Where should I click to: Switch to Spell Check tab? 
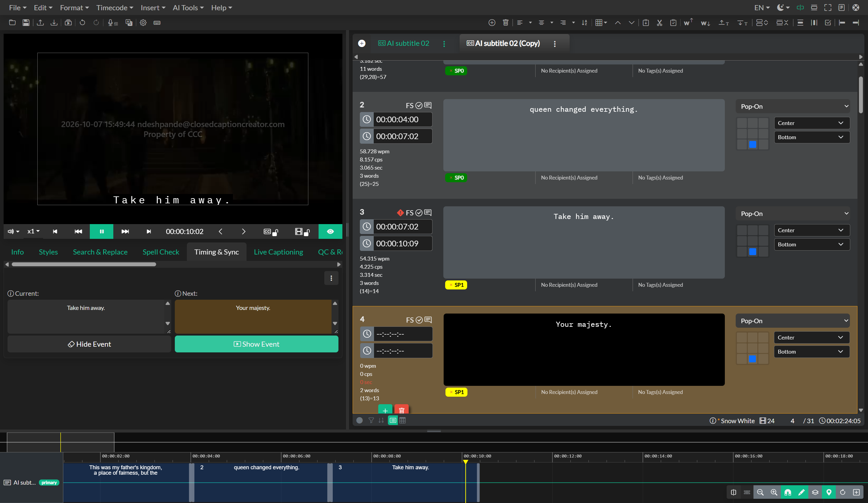[161, 252]
